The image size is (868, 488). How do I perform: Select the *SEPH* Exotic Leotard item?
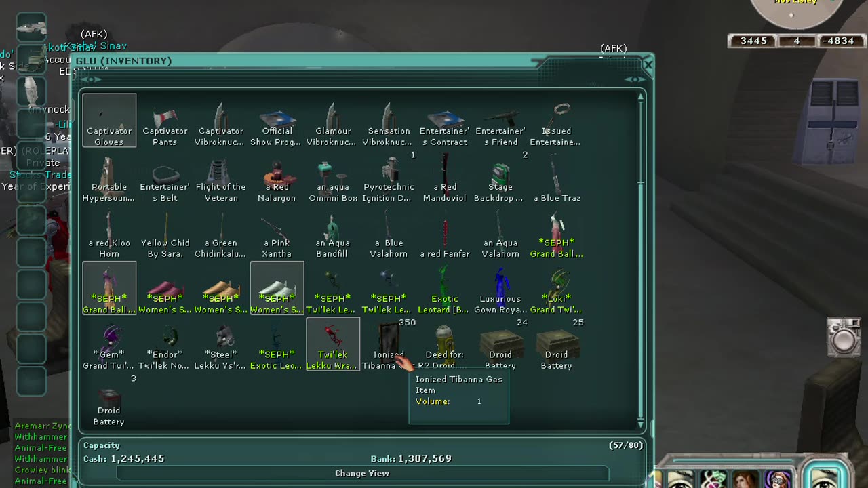pyautogui.click(x=277, y=344)
